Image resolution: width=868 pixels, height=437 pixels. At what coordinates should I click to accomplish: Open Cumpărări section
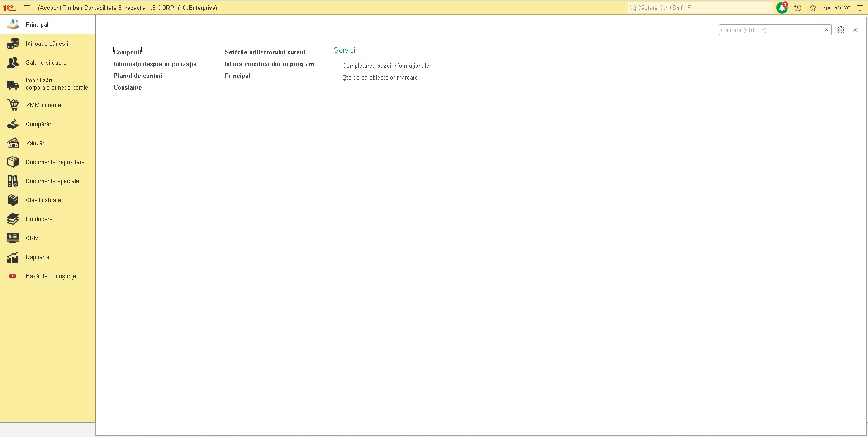click(x=47, y=124)
